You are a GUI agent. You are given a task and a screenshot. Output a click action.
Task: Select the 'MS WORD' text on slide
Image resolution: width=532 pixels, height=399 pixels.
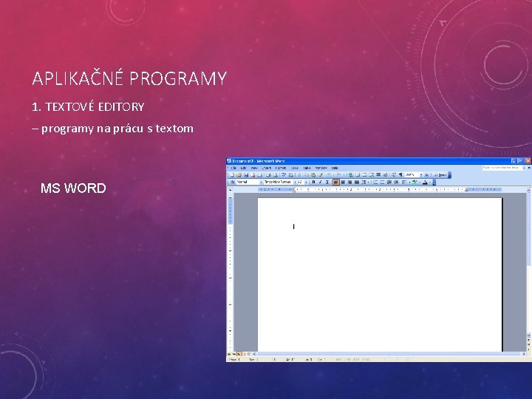click(x=73, y=188)
